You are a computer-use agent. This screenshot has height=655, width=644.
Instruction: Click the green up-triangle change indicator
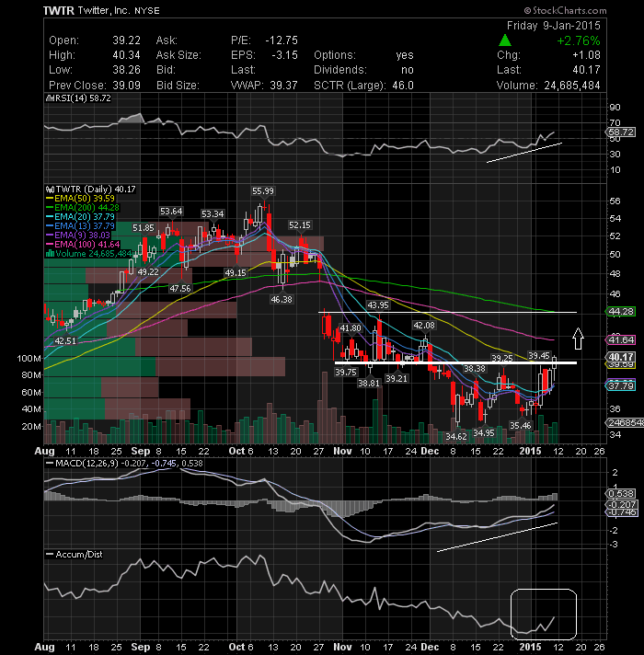click(505, 40)
